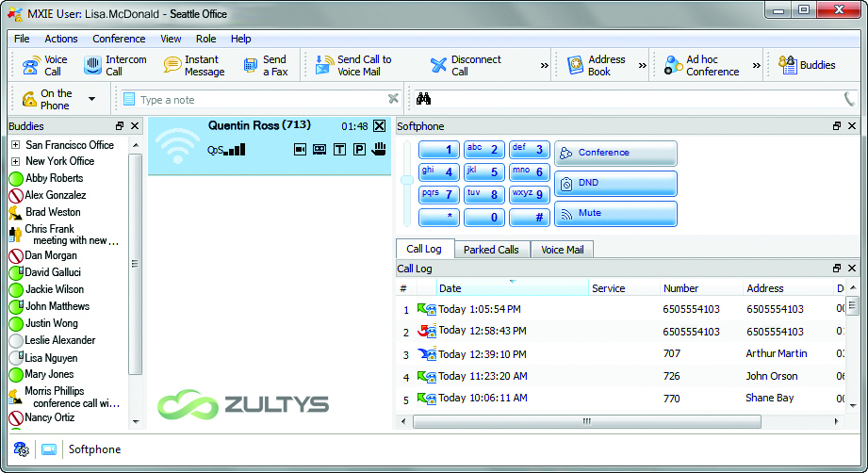
Task: Expand New York Office group
Action: 15,161
